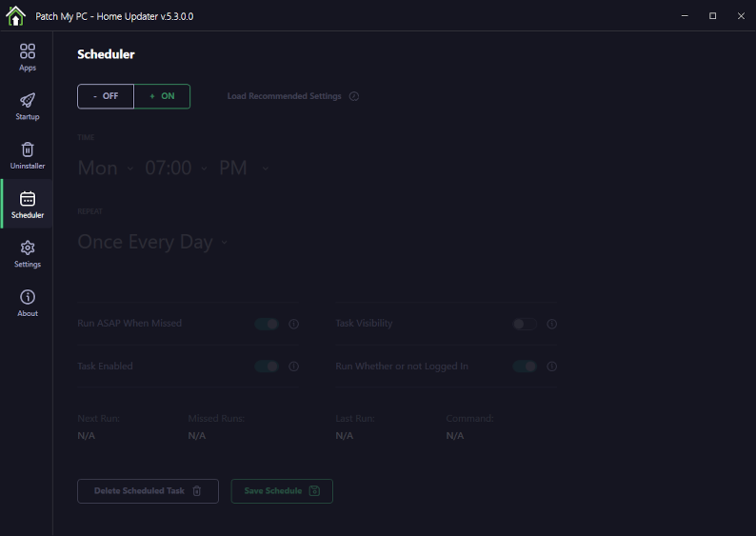Viewport: 756px width, 536px height.
Task: Show info for Run Whether or not Logged In
Action: 551,367
